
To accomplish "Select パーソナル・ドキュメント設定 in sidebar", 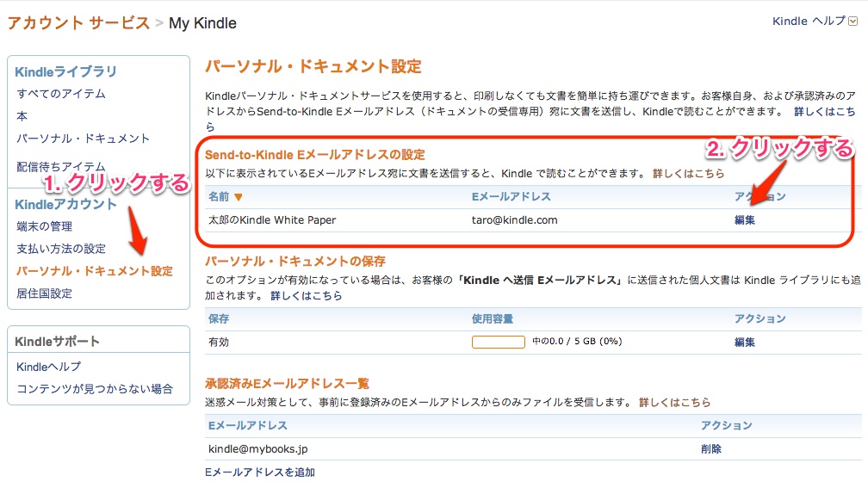I will [x=95, y=271].
